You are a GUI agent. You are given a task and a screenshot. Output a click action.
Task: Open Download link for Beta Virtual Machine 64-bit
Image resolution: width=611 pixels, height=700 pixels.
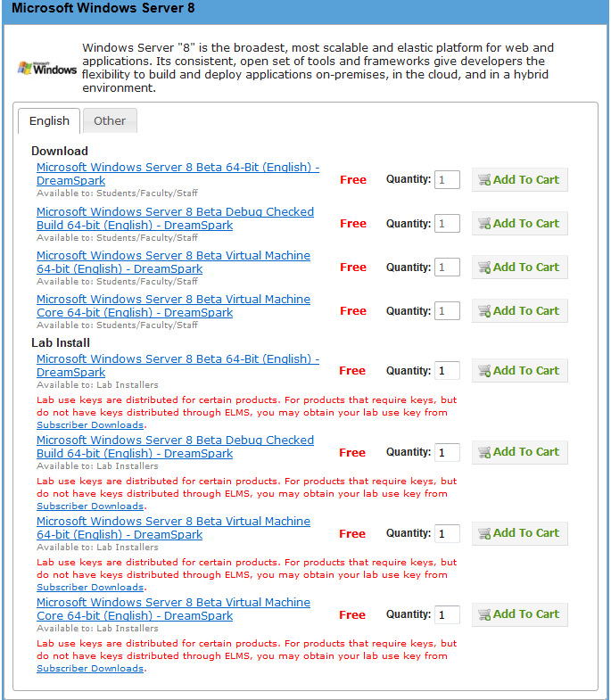(173, 262)
